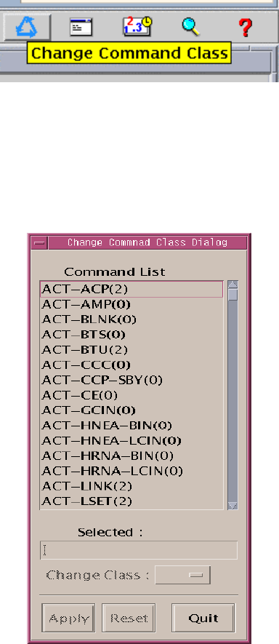Viewport: 279px width, 644px height.
Task: Click the Apply button
Action: pyautogui.click(x=68, y=618)
